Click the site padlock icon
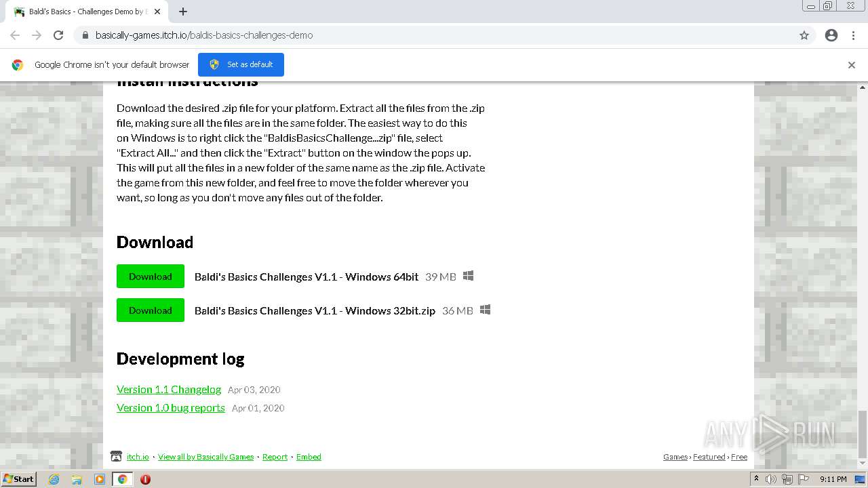 [x=85, y=35]
